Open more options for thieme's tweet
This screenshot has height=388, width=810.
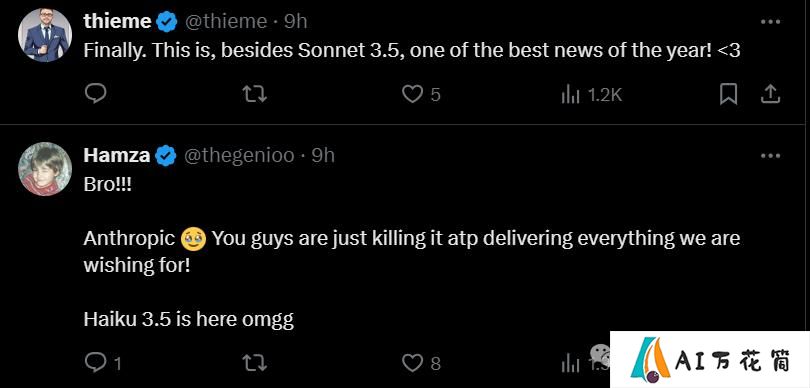770,22
